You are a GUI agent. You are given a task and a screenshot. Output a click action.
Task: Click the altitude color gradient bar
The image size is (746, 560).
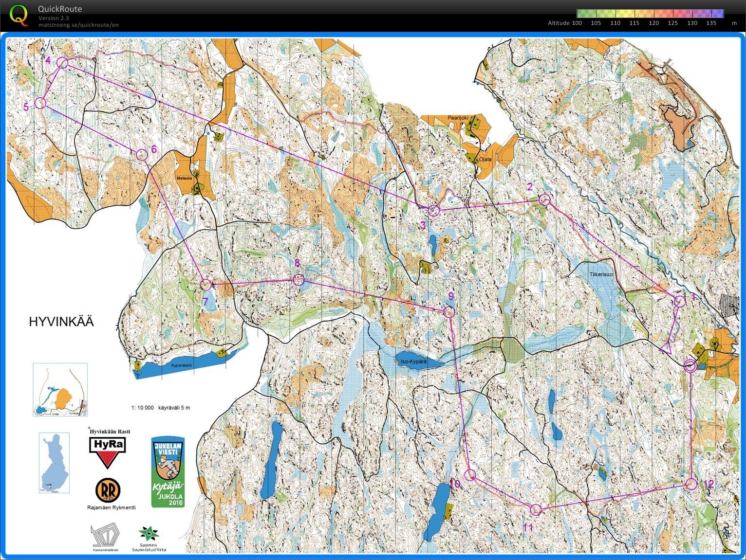tap(650, 14)
